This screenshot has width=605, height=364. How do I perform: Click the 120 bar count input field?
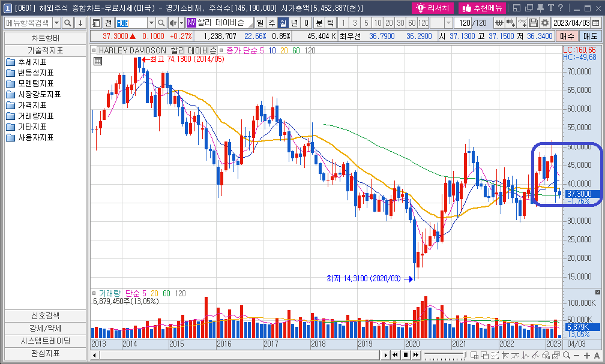pos(462,23)
